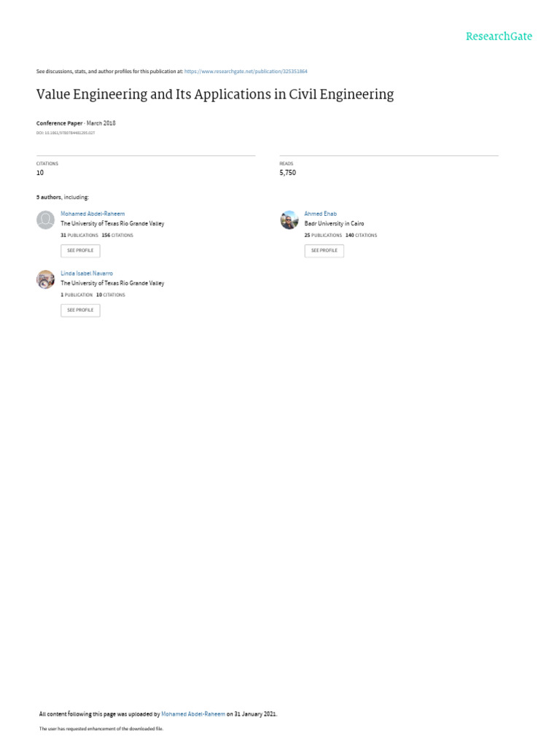
Task: Open uploader Mohamed Abdel-Raheem link in footer
Action: (193, 713)
